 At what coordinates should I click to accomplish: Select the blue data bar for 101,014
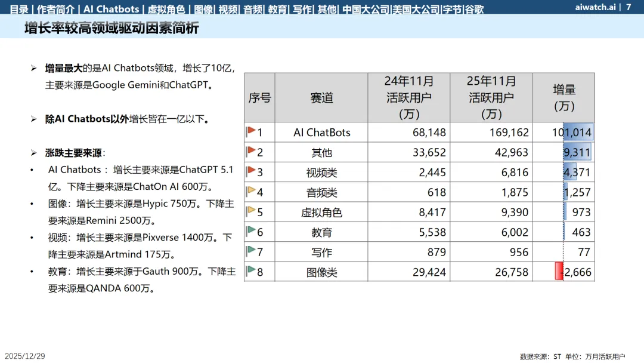(578, 133)
